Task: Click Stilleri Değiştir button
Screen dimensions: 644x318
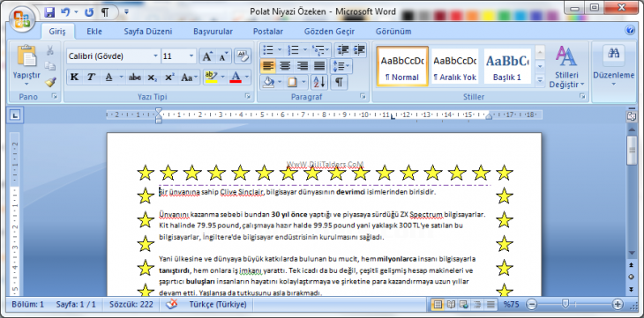Action: (566, 67)
